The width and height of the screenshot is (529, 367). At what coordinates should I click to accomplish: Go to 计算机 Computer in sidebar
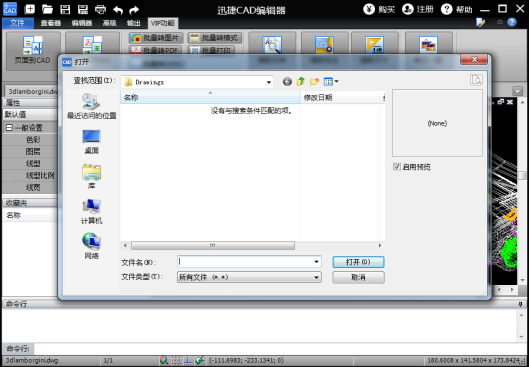pos(91,212)
